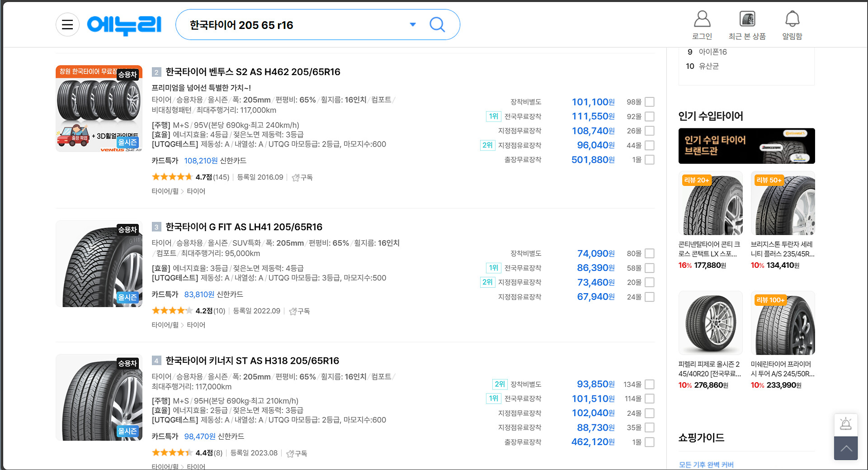Screen dimensions: 868x470
Task: Click the 4.2점 (10) rating of G FIT
Action: point(189,311)
